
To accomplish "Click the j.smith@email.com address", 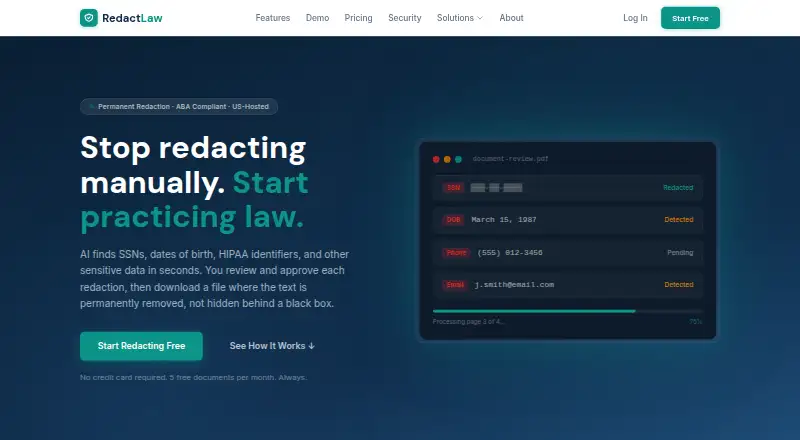I will click(514, 285).
